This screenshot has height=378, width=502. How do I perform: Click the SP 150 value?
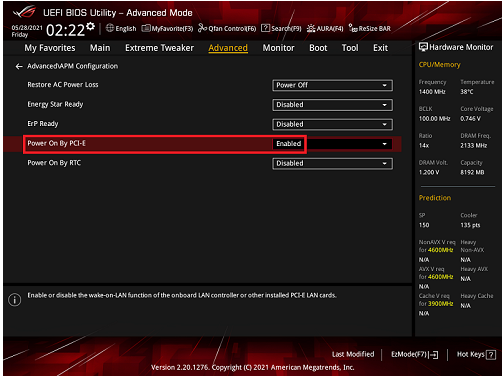click(x=424, y=225)
